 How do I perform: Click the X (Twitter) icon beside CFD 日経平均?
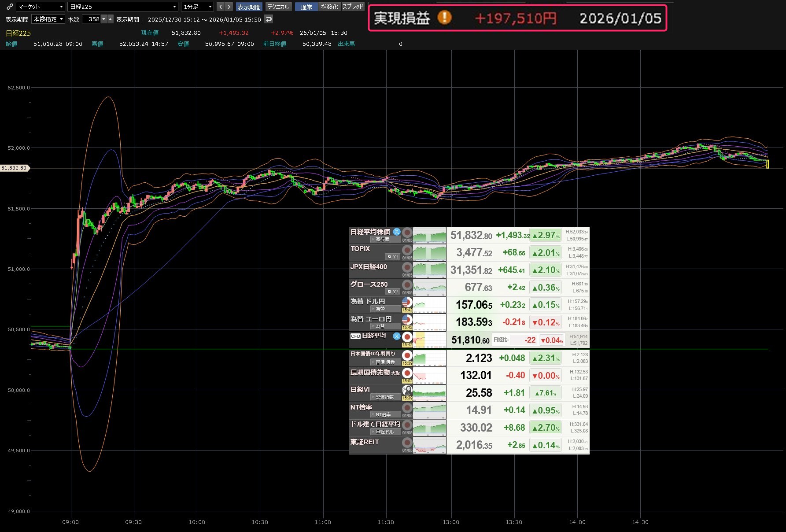[397, 336]
